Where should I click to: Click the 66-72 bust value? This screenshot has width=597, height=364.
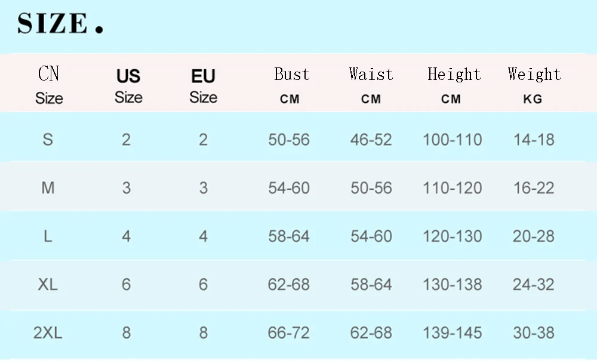click(x=289, y=332)
